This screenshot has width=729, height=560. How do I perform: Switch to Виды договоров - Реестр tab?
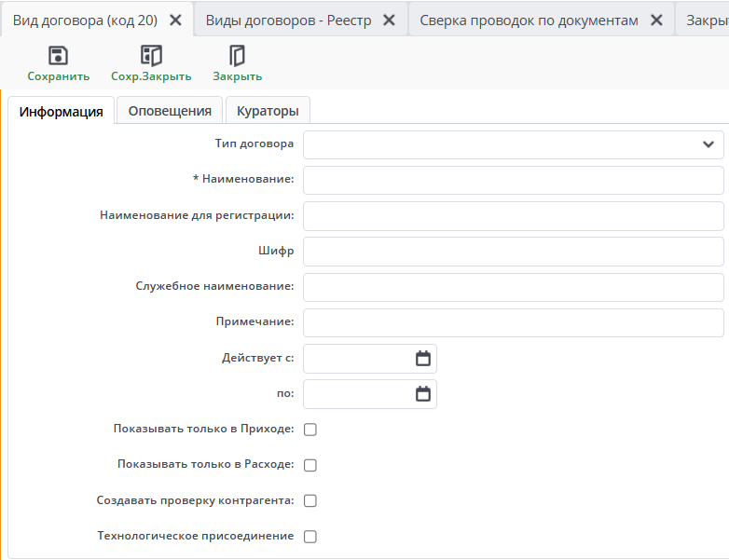pos(288,20)
